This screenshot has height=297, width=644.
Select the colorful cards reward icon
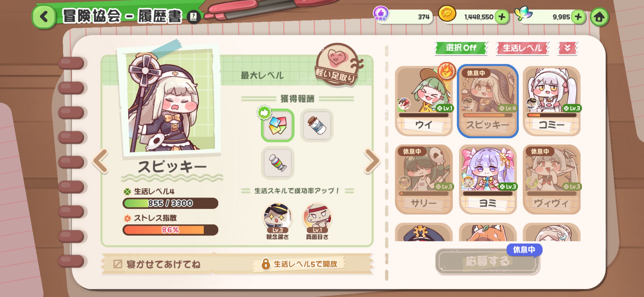[x=278, y=125]
